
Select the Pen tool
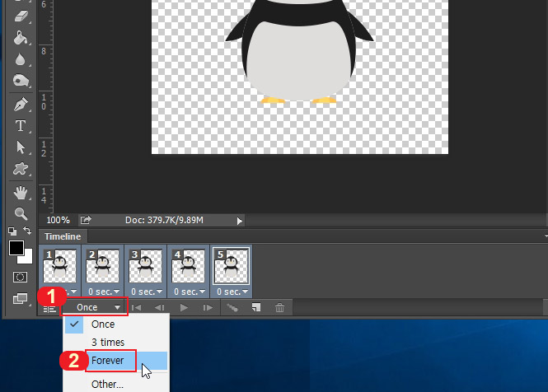[21, 104]
